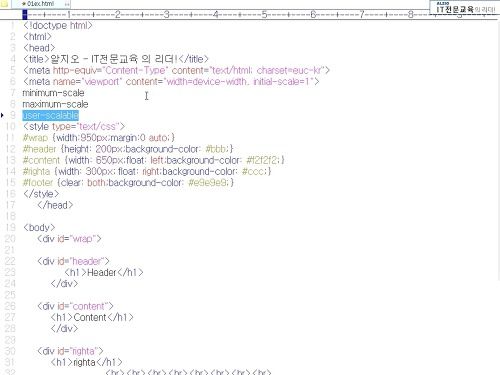
Task: Click the #bbb color value
Action: (x=216, y=149)
